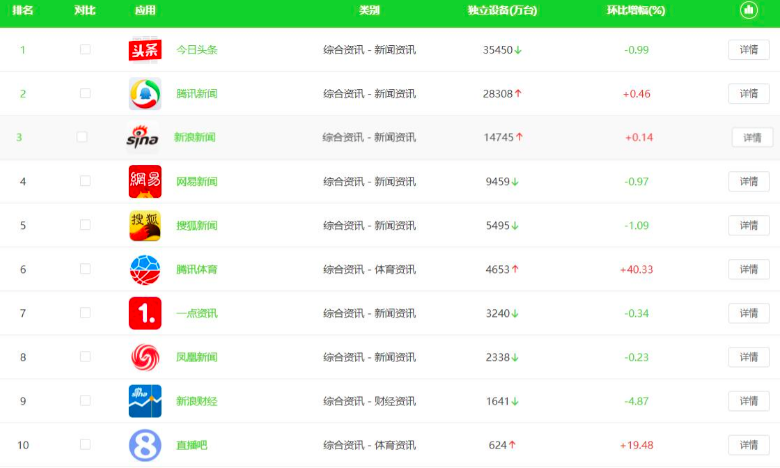780x468 pixels.
Task: Click the 网易新闻 red app icon
Action: click(145, 182)
